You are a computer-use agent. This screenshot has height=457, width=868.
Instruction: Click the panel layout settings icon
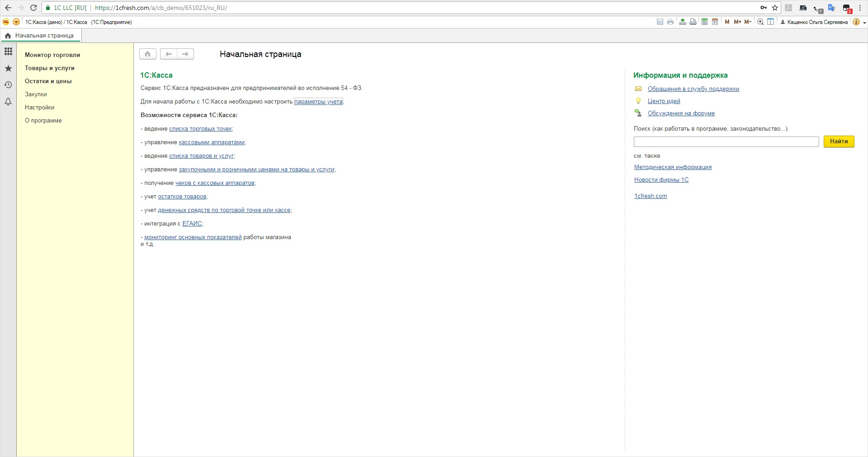tap(771, 22)
